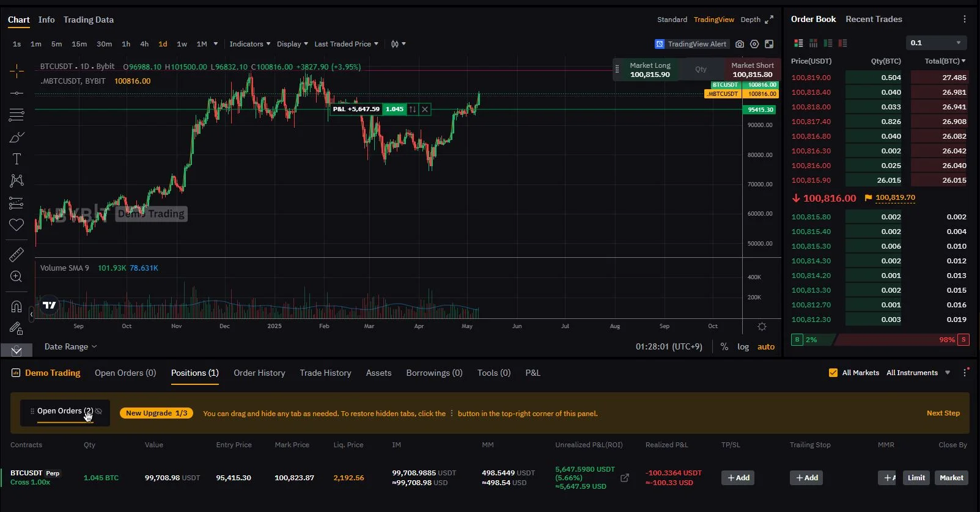Open the Total(BTC) column dropdown
The width and height of the screenshot is (980, 512).
coord(945,61)
